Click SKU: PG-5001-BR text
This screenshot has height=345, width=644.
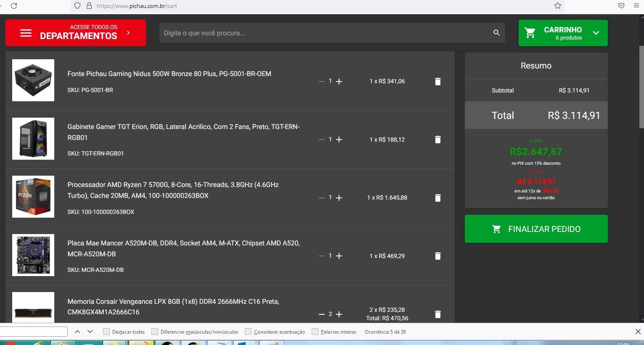tap(90, 90)
